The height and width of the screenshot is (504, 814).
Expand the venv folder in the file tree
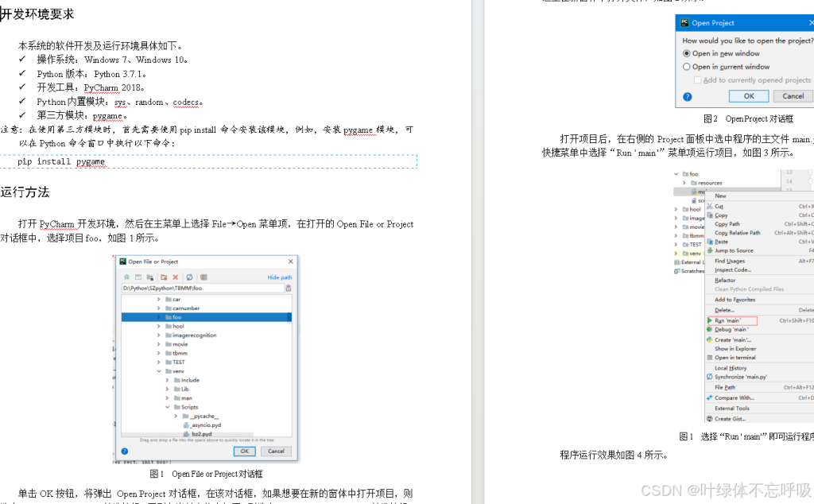pyautogui.click(x=157, y=370)
